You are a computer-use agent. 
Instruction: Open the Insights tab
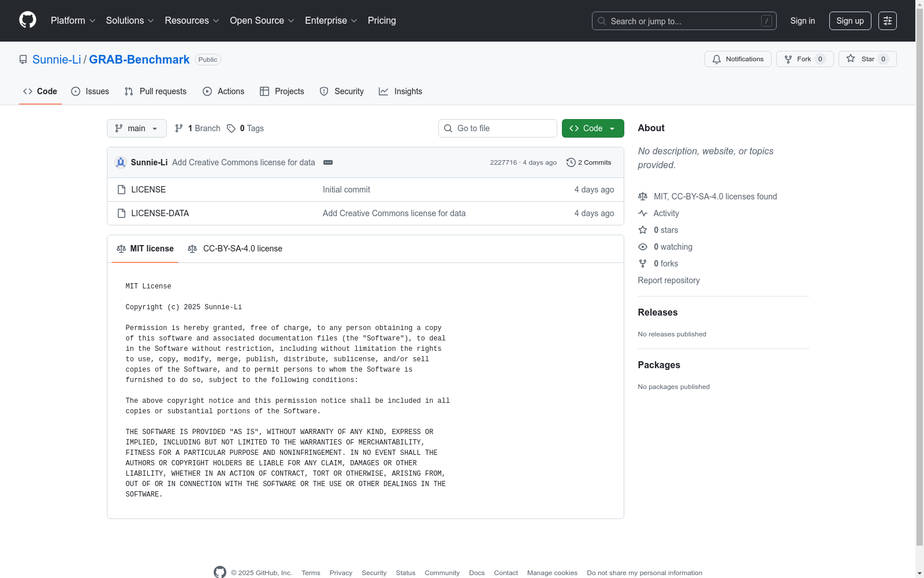coord(401,91)
